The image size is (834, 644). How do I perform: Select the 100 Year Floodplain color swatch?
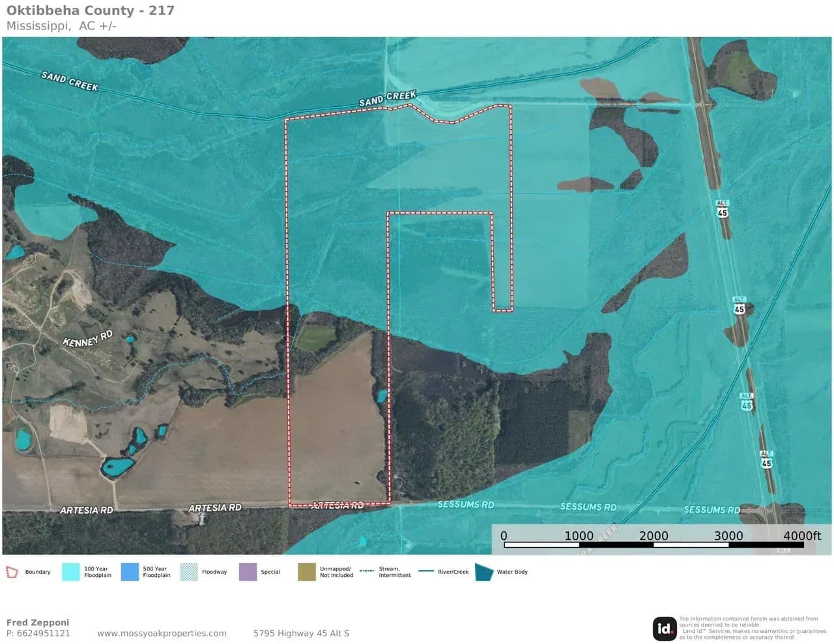click(70, 572)
